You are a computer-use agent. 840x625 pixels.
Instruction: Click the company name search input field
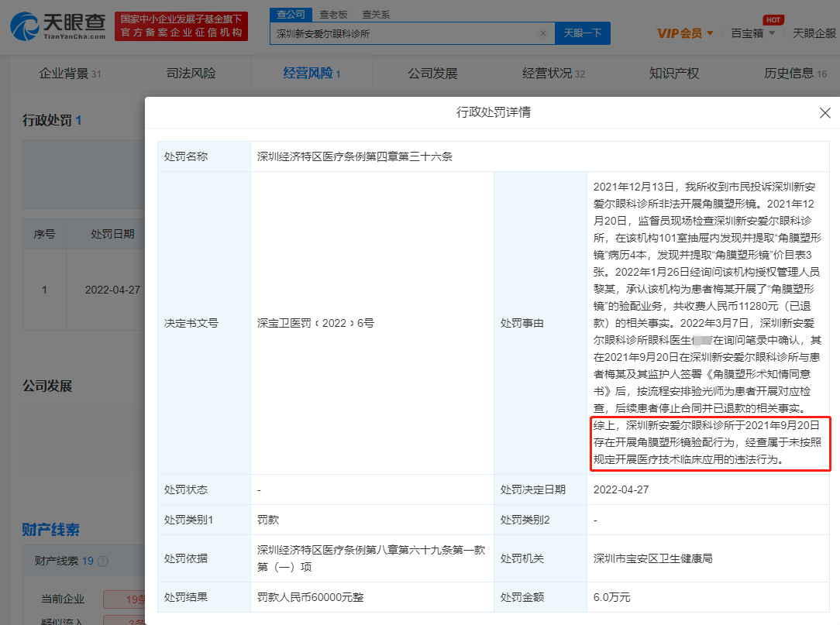[403, 33]
